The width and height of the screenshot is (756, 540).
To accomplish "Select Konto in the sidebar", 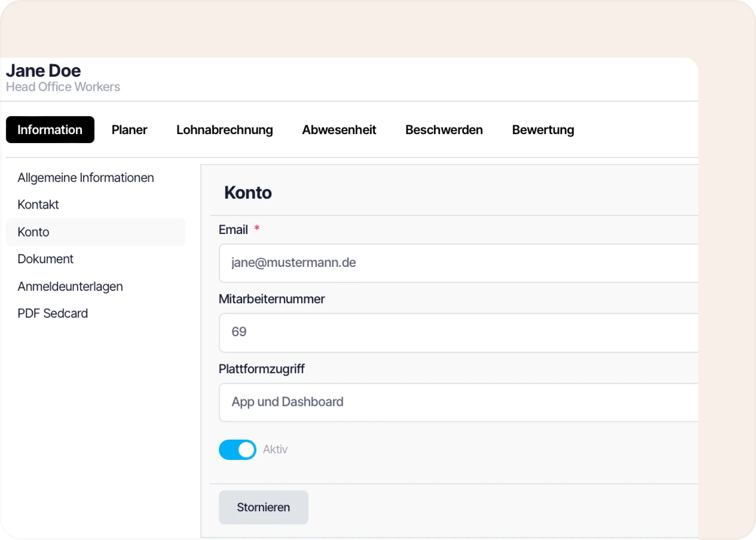I will [x=95, y=232].
